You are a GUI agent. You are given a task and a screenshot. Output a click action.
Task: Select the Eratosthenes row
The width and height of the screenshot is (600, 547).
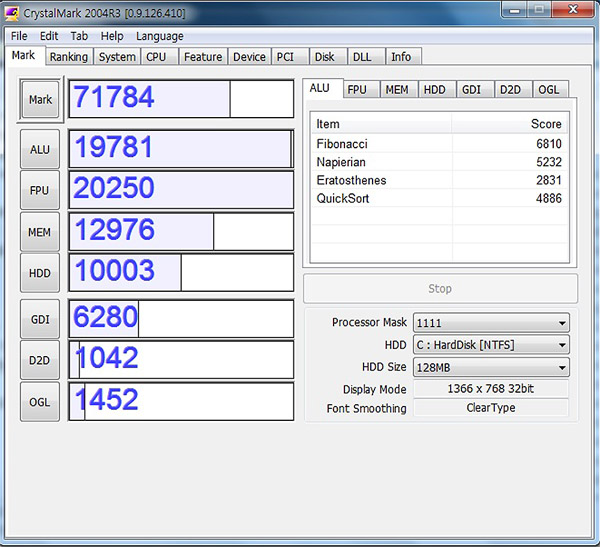tap(439, 180)
